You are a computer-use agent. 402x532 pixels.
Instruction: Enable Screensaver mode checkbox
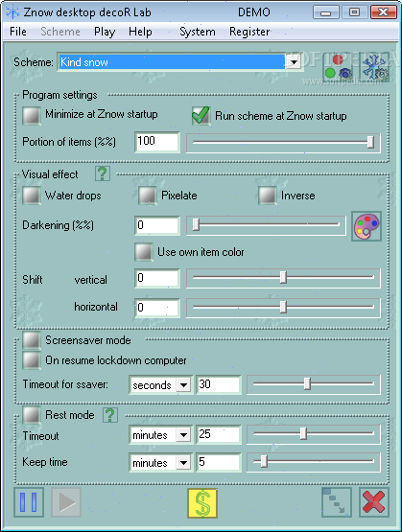tap(32, 340)
